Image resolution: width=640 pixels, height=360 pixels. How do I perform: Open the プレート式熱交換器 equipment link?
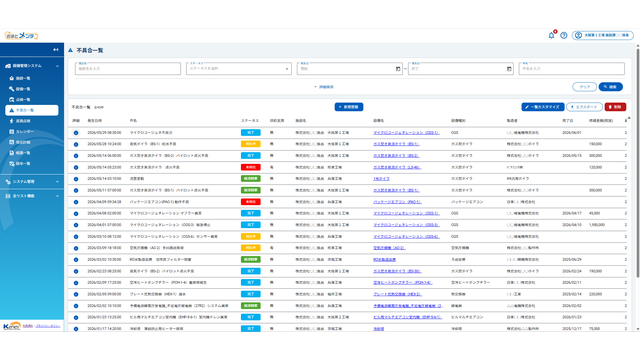tap(397, 294)
